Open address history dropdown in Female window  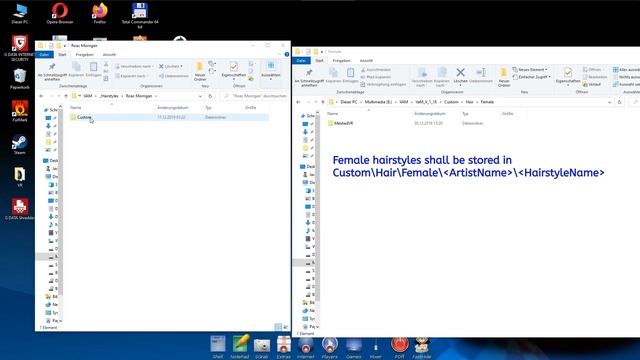click(609, 102)
